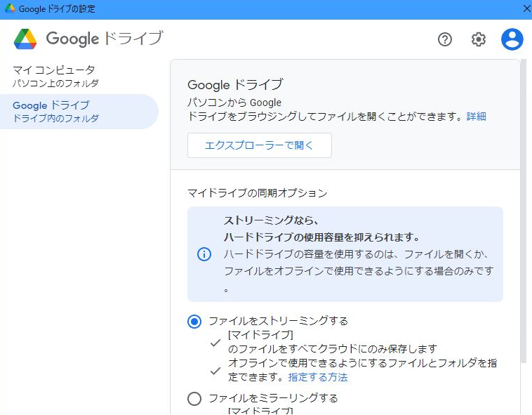
Task: Click the マイドライブの同期オプション heading
Action: [258, 192]
